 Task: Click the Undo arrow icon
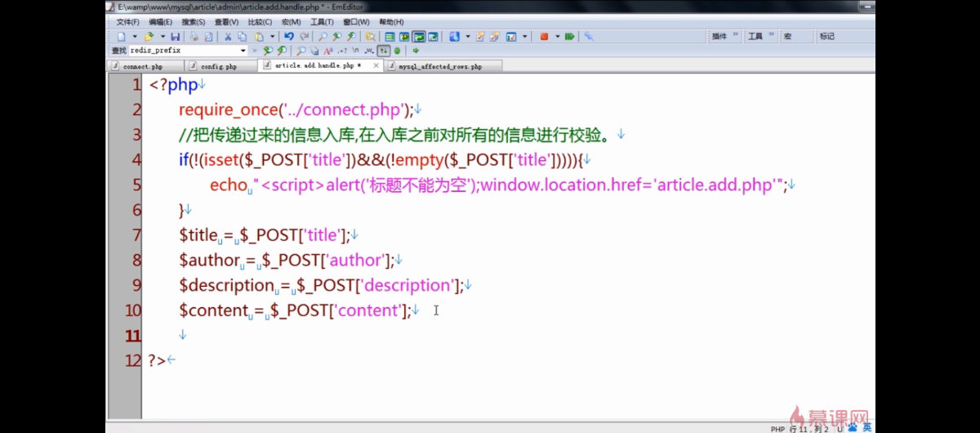click(289, 37)
